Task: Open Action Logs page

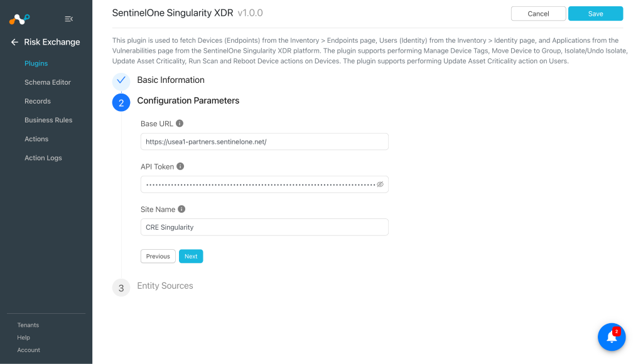Action: 43,158
